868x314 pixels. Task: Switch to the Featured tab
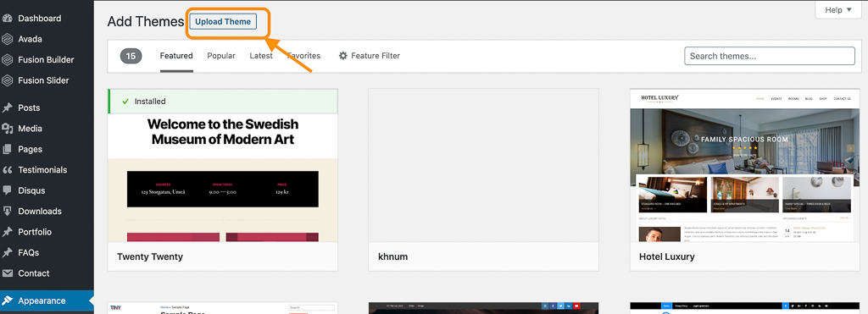click(176, 56)
